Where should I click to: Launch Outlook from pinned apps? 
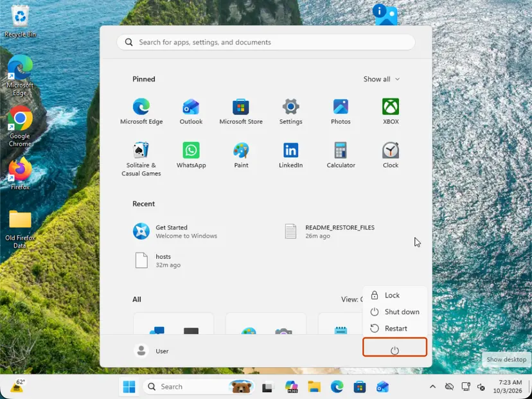click(x=191, y=112)
